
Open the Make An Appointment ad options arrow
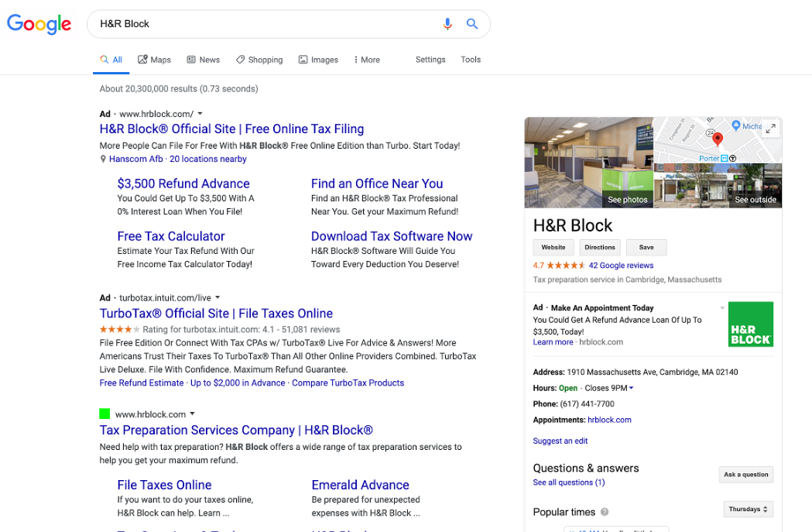(722, 307)
